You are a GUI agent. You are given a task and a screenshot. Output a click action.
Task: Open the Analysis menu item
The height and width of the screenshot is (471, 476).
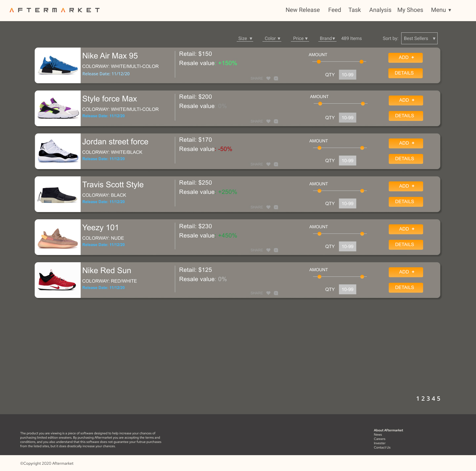click(x=380, y=10)
